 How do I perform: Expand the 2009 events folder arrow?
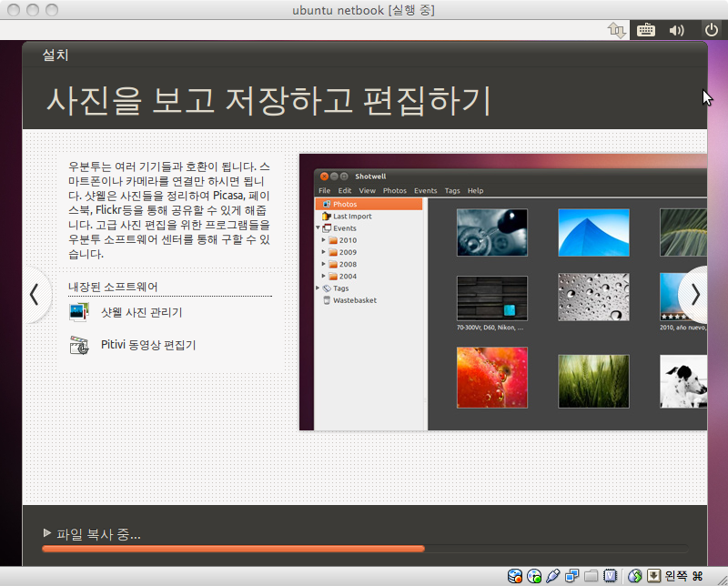tap(324, 252)
